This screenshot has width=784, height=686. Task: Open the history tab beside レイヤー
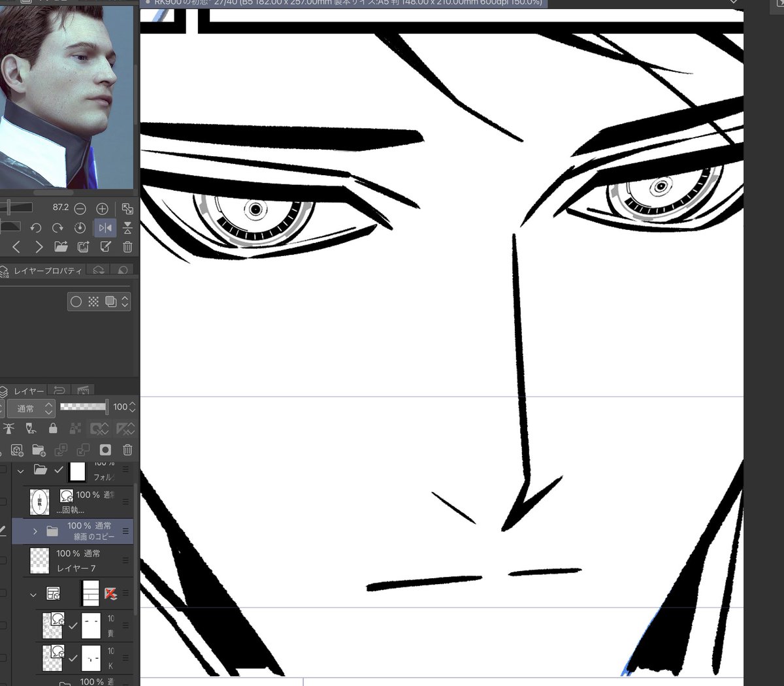60,391
